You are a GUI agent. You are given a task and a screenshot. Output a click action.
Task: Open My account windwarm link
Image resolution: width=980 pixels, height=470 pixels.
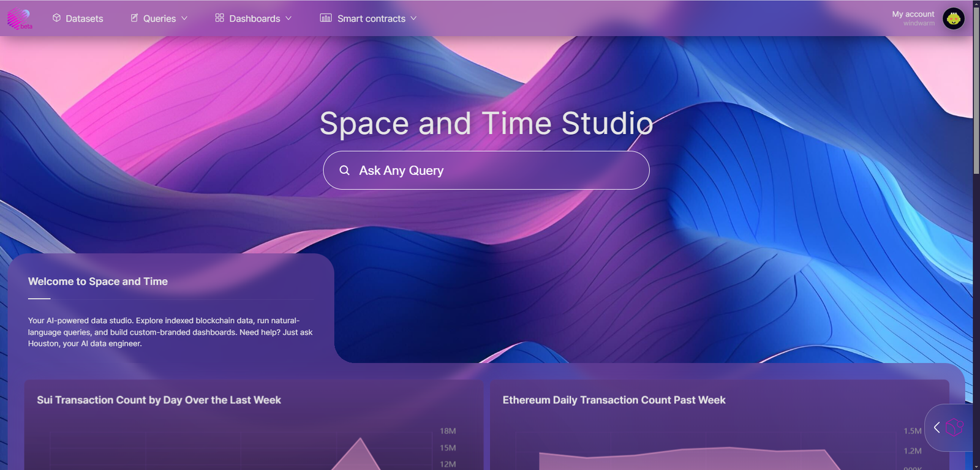(913, 18)
